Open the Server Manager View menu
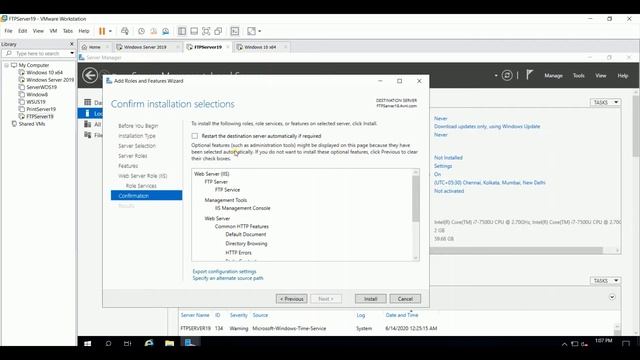The height and width of the screenshot is (360, 640). (600, 76)
